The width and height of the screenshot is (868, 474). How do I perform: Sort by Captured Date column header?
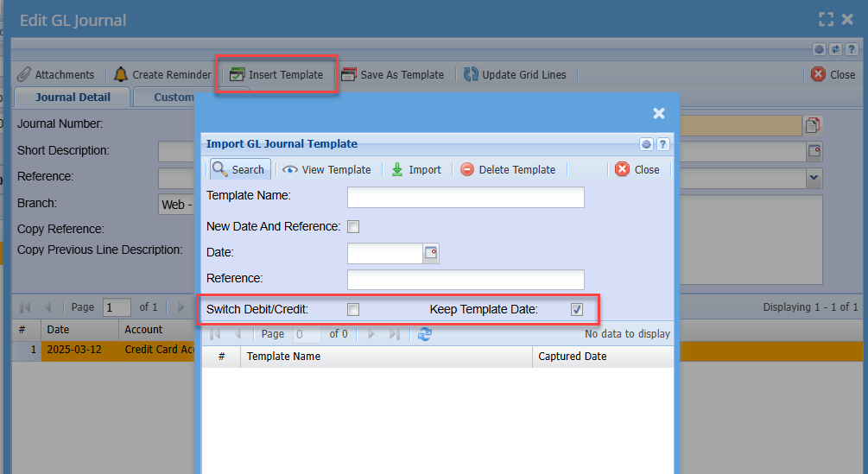point(603,357)
